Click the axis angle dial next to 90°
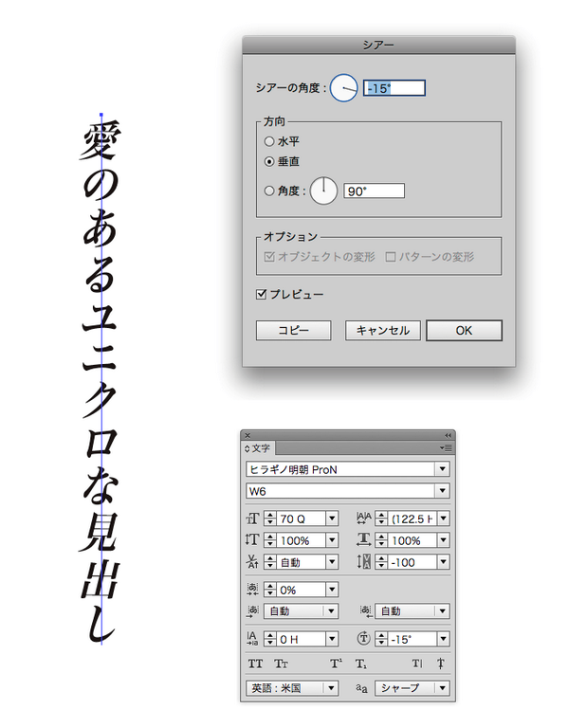The image size is (568, 728). click(323, 191)
